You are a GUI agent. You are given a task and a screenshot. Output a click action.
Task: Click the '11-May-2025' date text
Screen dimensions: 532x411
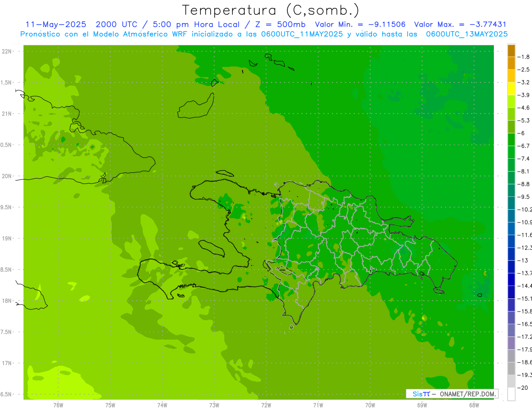click(x=56, y=24)
